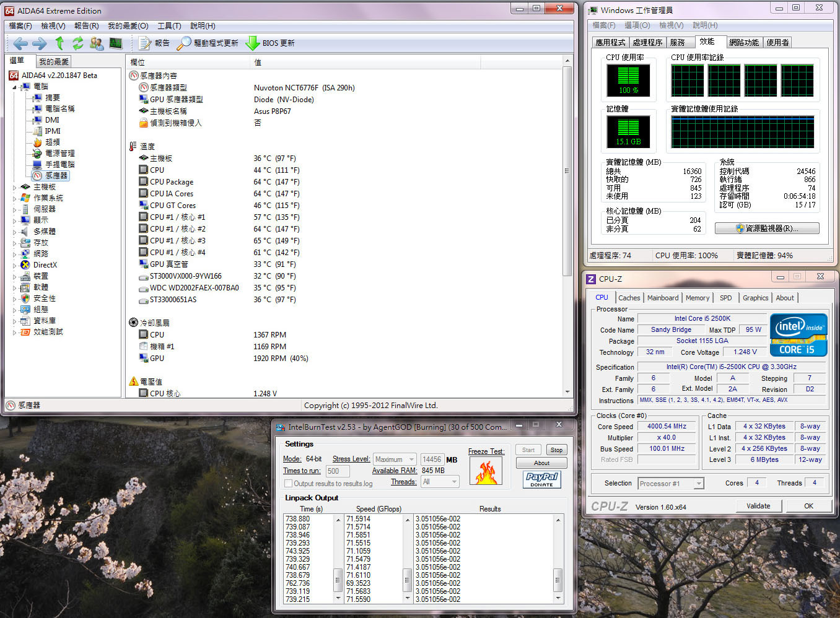
Task: Toggle Output results to results.log checkbox
Action: pyautogui.click(x=288, y=484)
